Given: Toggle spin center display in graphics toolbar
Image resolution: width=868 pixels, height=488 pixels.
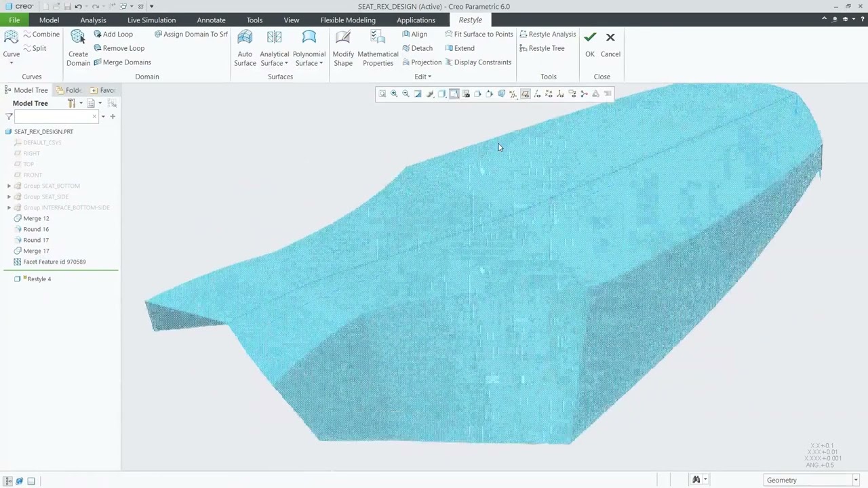Looking at the screenshot, I should point(584,94).
